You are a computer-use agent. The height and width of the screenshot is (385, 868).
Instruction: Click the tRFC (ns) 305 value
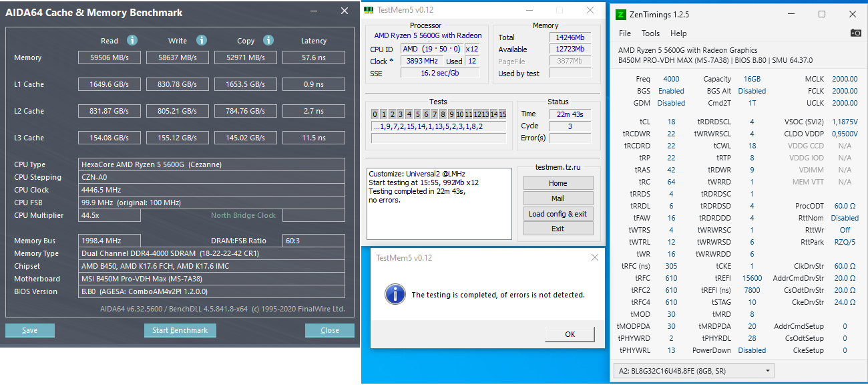click(x=671, y=266)
